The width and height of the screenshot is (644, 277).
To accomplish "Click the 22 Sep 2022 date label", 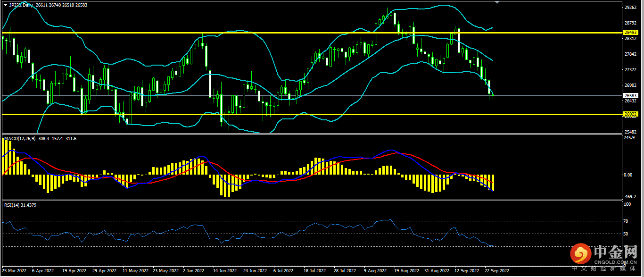I will coord(497,271).
